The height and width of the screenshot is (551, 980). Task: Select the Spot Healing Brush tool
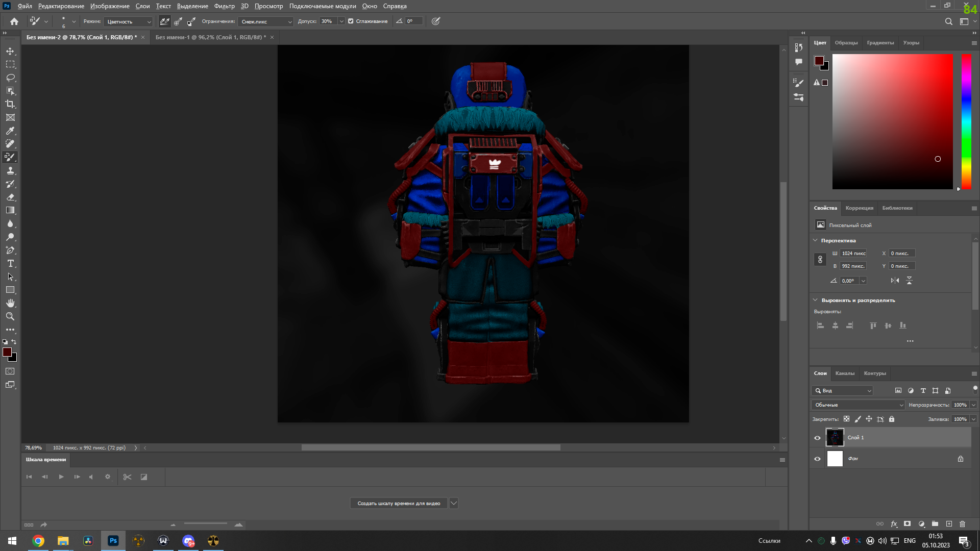(x=10, y=144)
